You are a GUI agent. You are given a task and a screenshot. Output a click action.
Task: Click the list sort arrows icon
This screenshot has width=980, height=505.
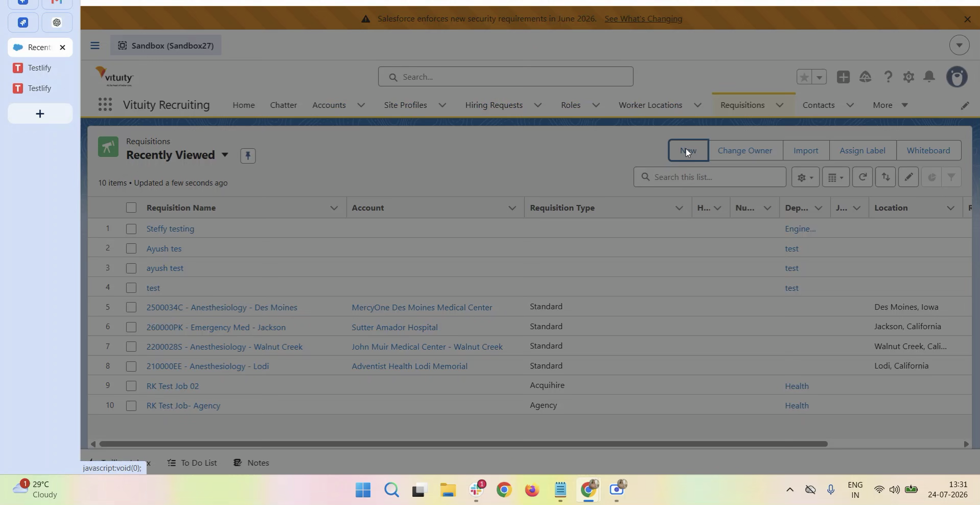[885, 177]
